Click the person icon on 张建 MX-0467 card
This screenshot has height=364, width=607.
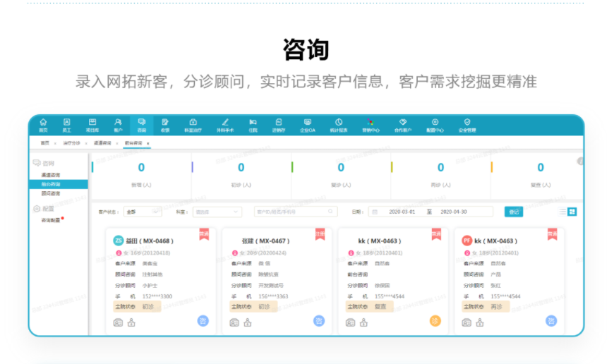tap(248, 322)
